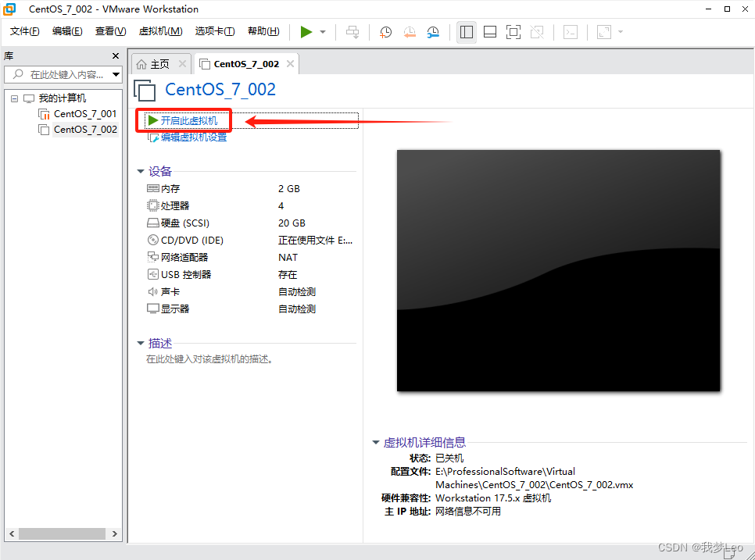Collapse the 描述 section
This screenshot has width=755, height=560.
coord(141,343)
